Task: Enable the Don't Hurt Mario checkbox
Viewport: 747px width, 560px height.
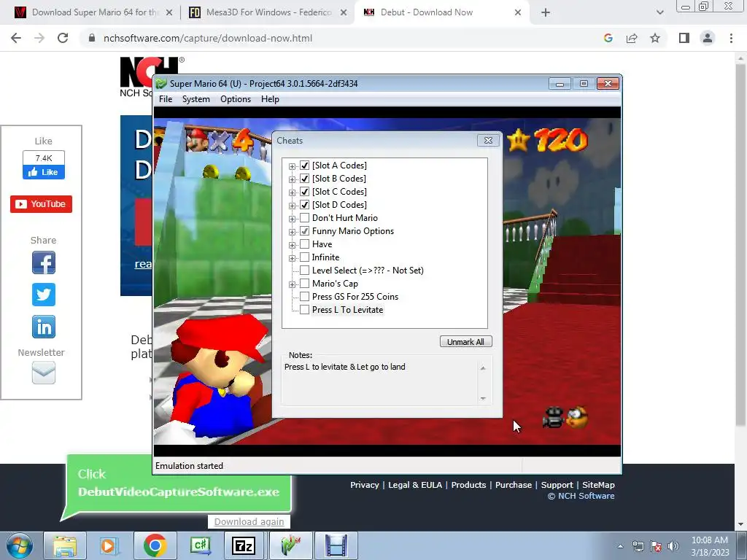Action: pyautogui.click(x=304, y=217)
